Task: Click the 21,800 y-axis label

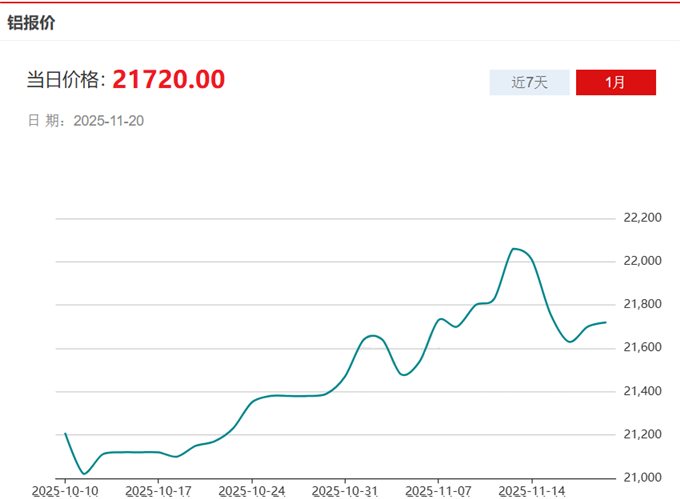Action: coord(642,304)
